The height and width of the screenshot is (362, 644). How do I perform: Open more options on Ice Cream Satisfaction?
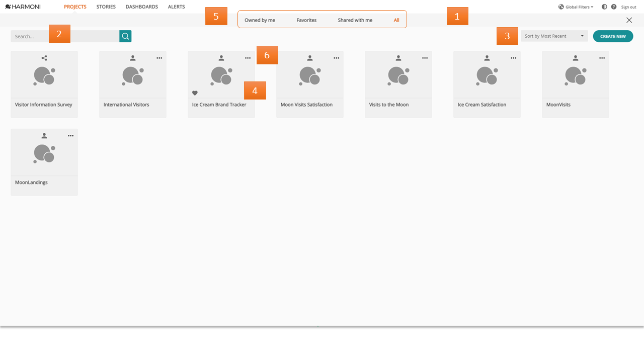[513, 58]
